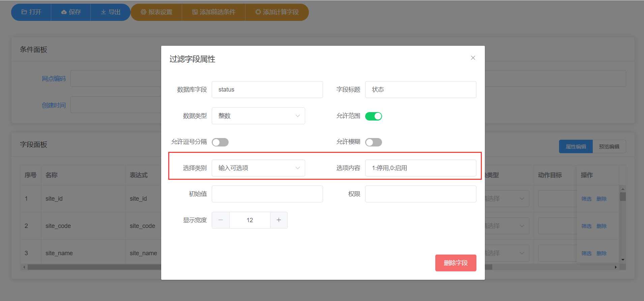Click table vertical scrollbar down arrow
The image size is (644, 301).
click(623, 260)
